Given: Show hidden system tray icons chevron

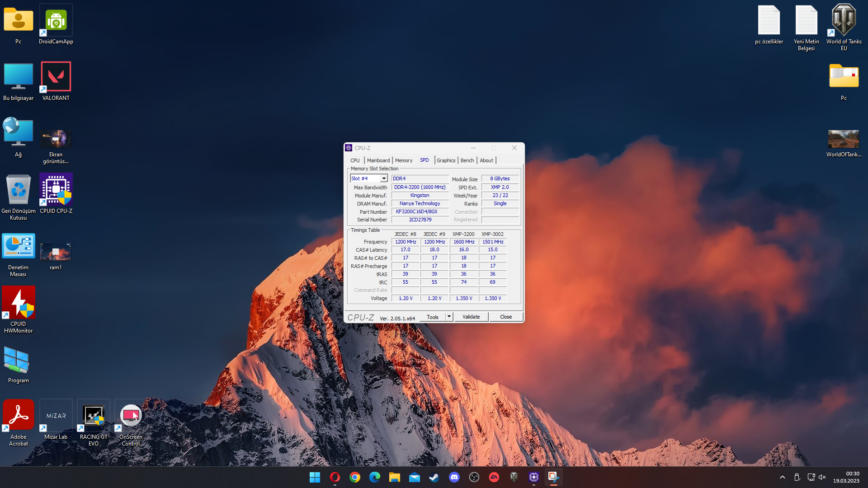Looking at the screenshot, I should (783, 477).
